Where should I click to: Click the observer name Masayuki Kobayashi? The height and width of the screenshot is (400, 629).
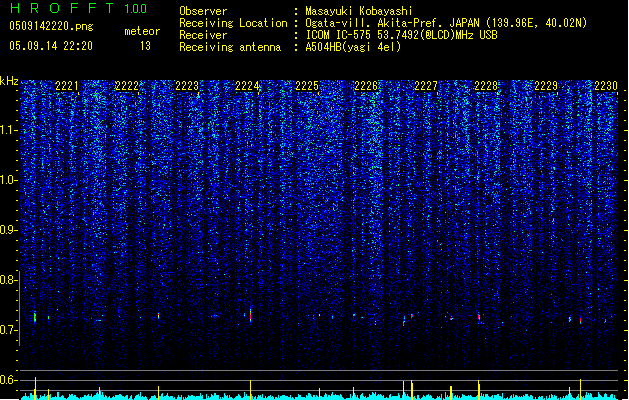pos(359,11)
